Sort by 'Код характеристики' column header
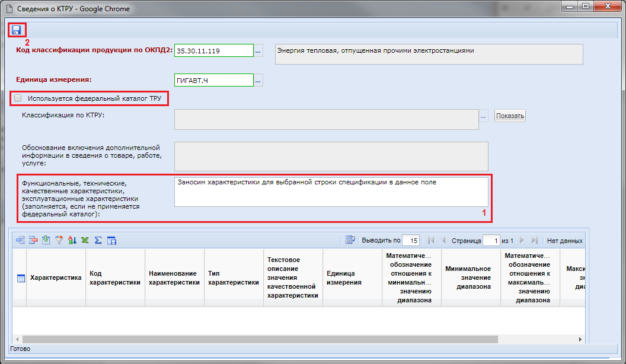Image resolution: width=626 pixels, height=364 pixels. (115, 278)
